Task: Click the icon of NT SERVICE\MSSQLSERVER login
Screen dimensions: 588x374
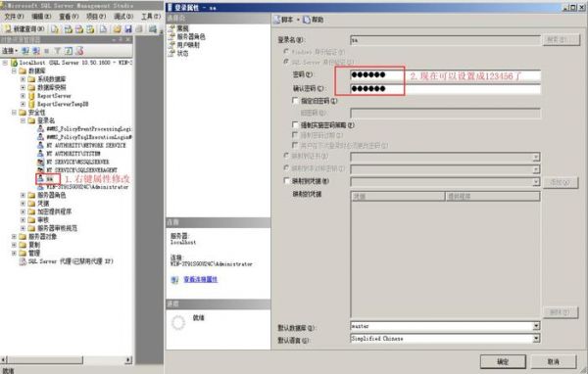Action: pyautogui.click(x=40, y=162)
